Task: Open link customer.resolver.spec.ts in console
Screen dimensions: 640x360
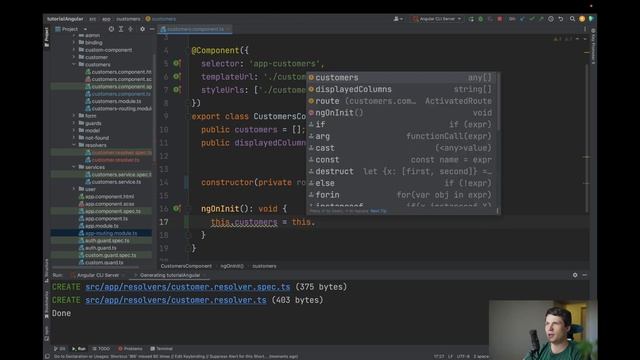Action: click(x=188, y=287)
